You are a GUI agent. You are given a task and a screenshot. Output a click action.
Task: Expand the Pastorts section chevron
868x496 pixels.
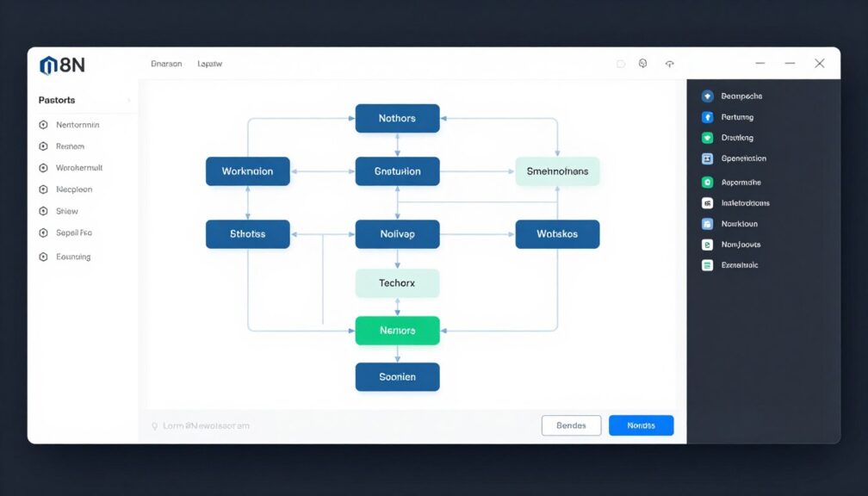pyautogui.click(x=130, y=100)
